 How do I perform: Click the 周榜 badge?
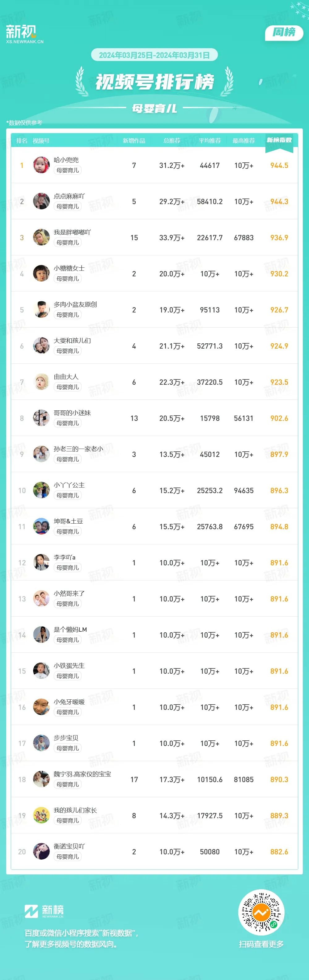(284, 33)
